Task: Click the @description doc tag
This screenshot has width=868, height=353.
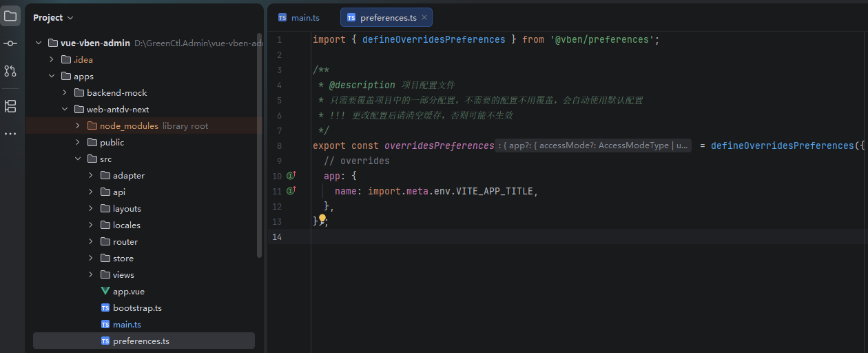Action: point(362,85)
